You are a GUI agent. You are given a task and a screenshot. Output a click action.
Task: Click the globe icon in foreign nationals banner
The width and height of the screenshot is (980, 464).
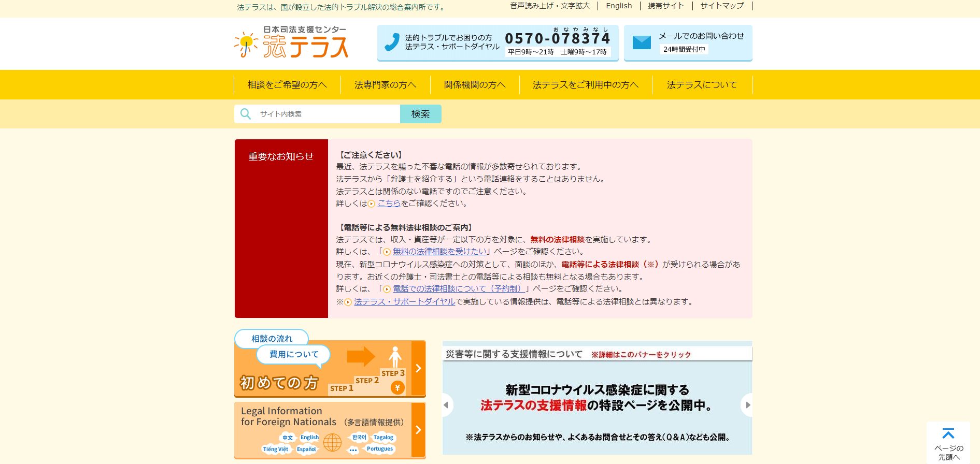(332, 442)
